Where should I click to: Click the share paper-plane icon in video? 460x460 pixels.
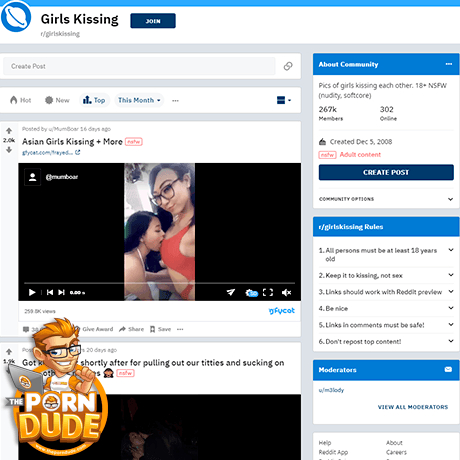[231, 292]
